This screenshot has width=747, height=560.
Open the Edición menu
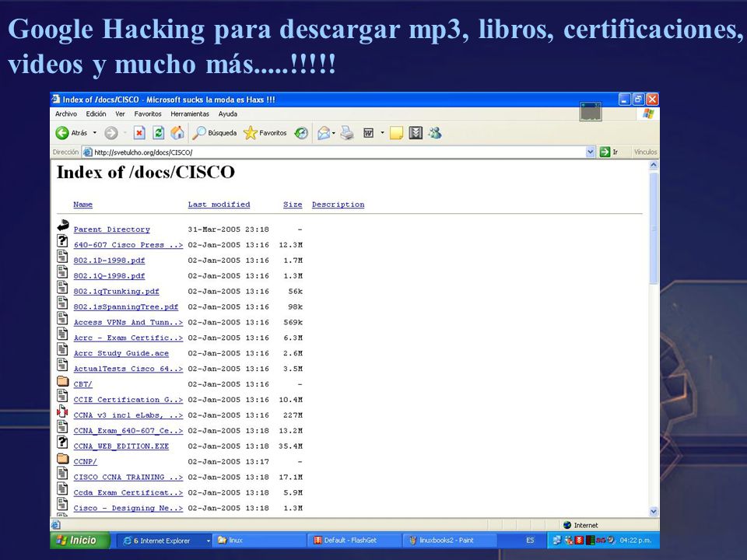[96, 114]
